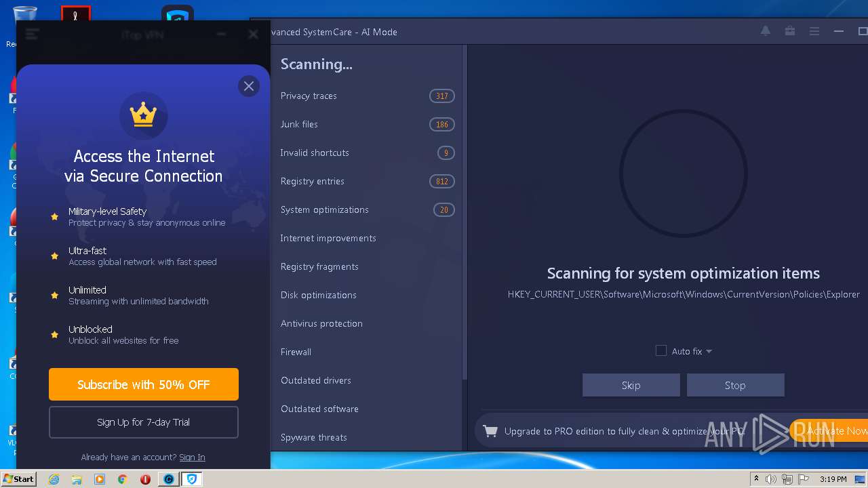Select the Adobe Acrobat desktop icon

click(x=75, y=14)
